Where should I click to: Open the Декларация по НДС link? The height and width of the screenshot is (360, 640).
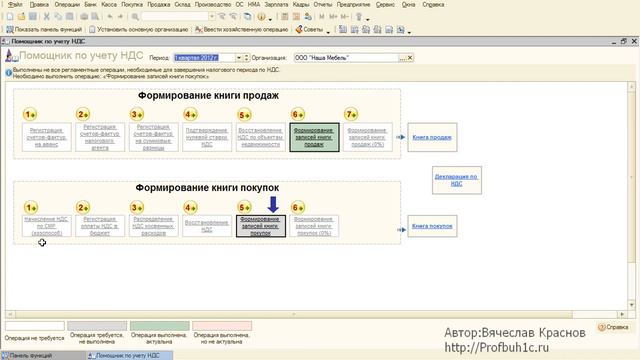click(x=456, y=180)
